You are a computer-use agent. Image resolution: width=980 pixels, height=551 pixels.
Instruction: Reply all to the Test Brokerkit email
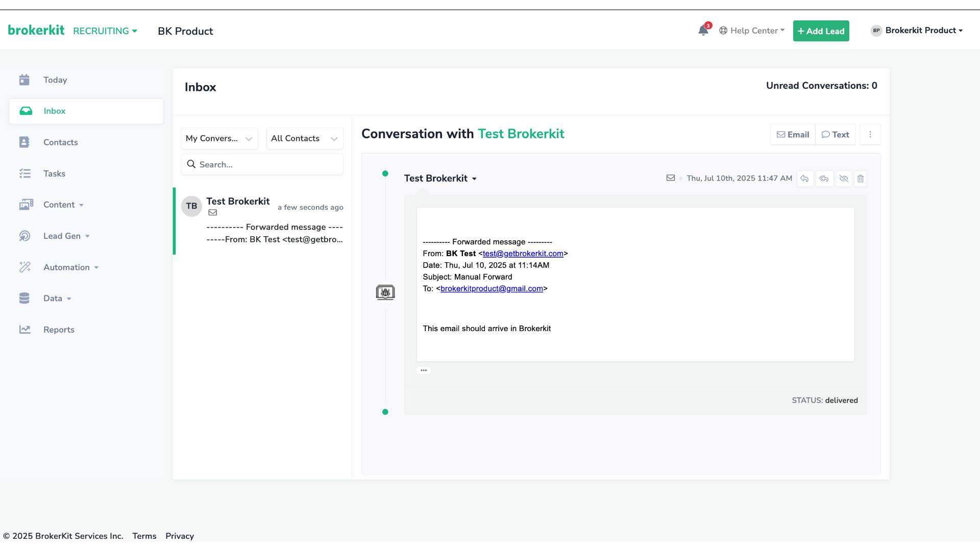824,179
